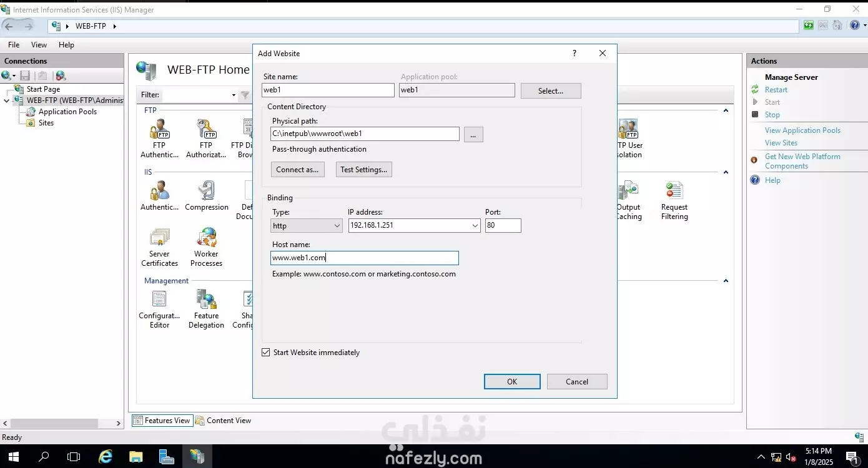
Task: Click the Port input field
Action: tap(503, 225)
